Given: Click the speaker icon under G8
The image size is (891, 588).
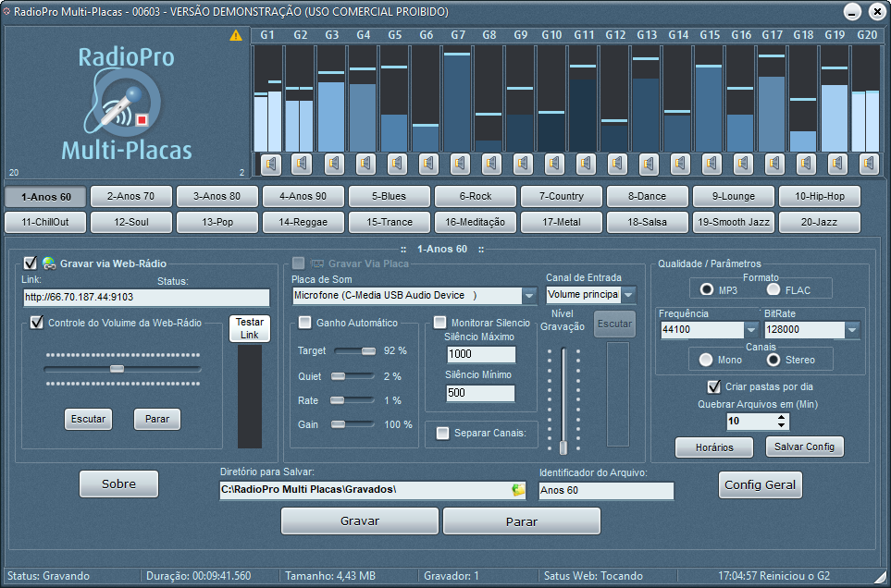Looking at the screenshot, I should pos(491,164).
